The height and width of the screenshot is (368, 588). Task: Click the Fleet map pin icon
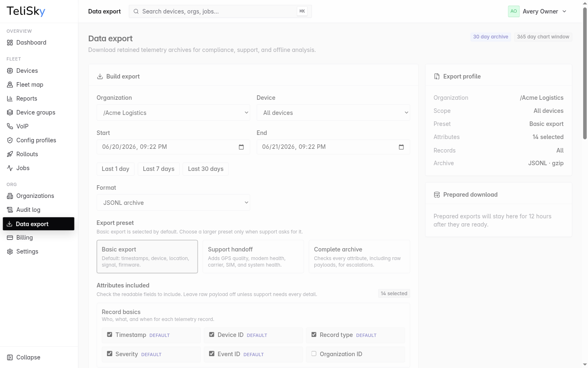10,85
